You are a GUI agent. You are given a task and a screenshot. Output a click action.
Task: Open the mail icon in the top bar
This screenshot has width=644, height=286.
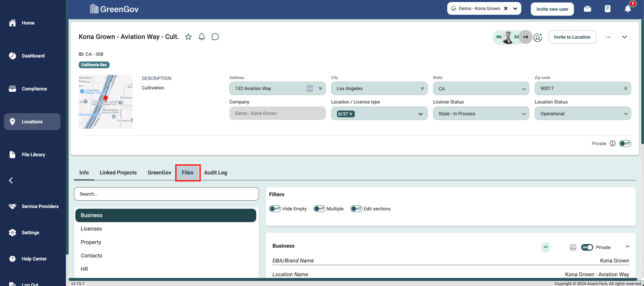588,9
